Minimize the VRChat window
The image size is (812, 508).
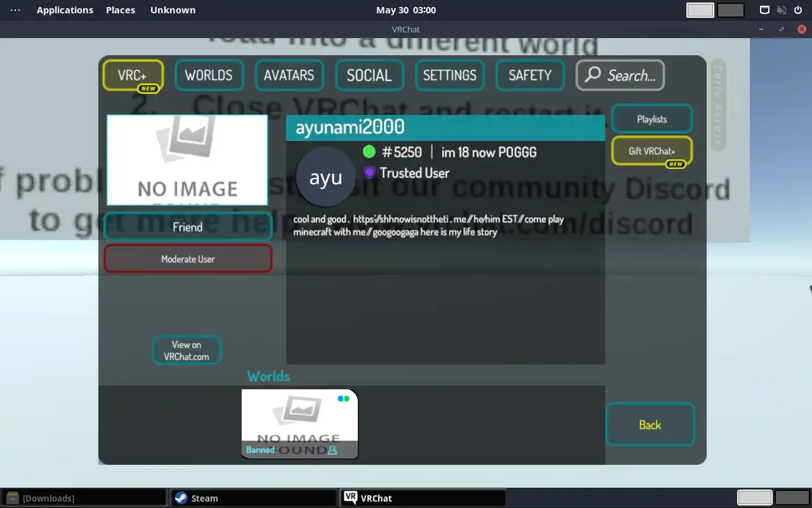(761, 29)
